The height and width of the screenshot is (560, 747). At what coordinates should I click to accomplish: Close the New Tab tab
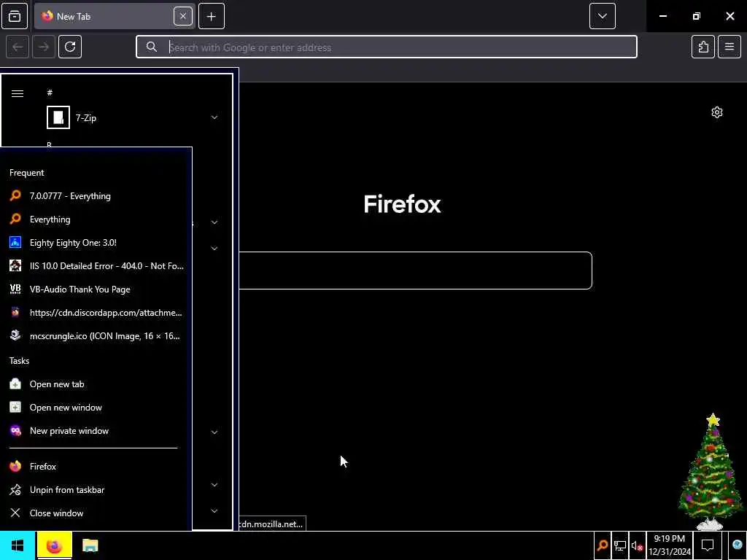pyautogui.click(x=183, y=16)
